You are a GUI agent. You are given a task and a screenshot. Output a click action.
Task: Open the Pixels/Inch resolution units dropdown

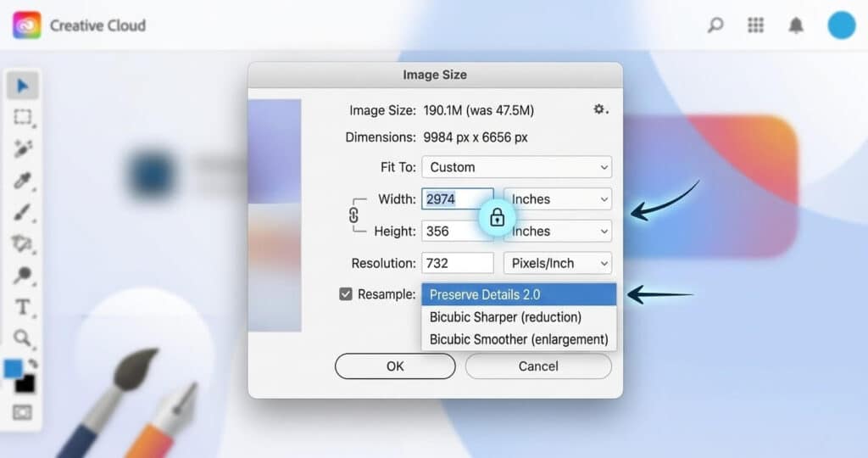(558, 263)
